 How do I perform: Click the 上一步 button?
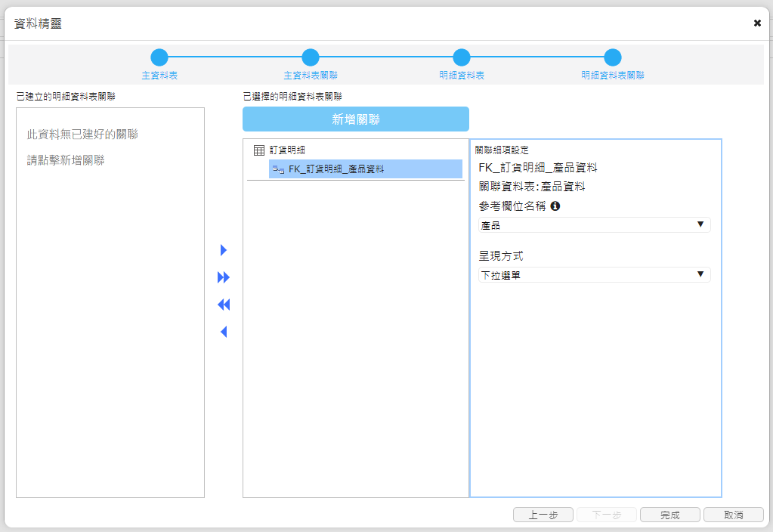543,515
